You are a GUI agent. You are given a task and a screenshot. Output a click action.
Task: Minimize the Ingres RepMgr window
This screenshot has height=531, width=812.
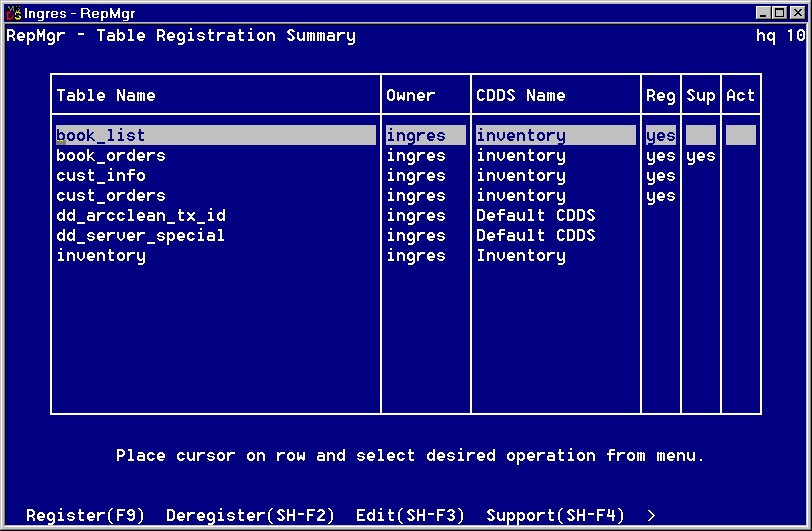coord(765,13)
